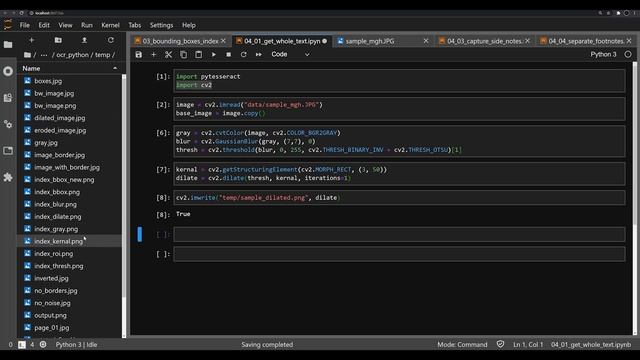Close the sample_mgh.JPG tab

(426, 41)
